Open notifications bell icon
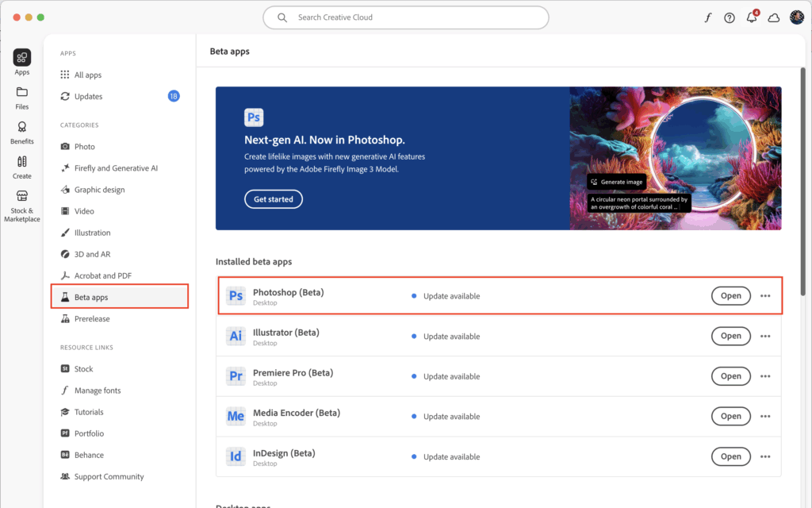The width and height of the screenshot is (812, 508). [752, 17]
